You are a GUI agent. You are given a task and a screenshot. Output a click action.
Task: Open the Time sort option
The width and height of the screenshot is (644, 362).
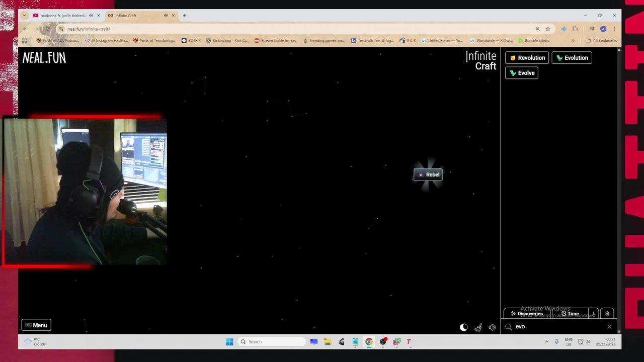570,314
